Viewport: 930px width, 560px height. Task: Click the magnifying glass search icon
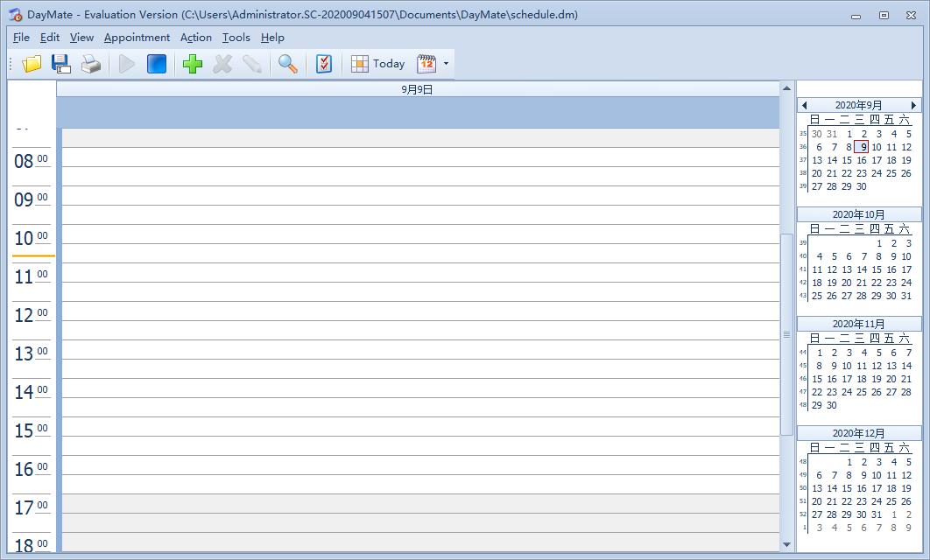(287, 64)
